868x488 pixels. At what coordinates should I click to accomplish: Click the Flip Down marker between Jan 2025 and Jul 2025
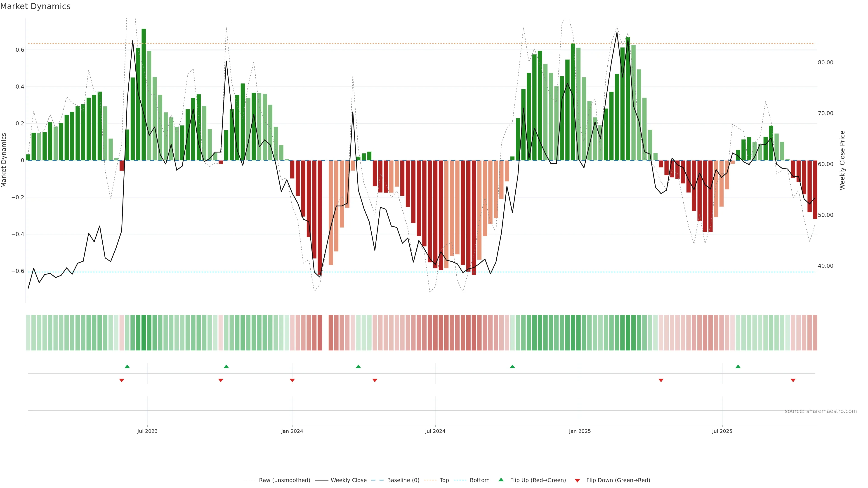(661, 380)
